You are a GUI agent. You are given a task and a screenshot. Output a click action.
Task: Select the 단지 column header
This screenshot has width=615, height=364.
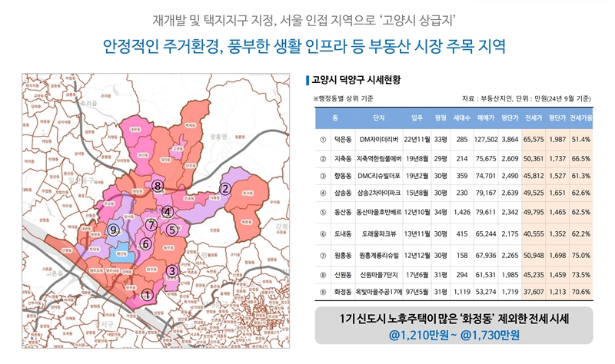coord(378,118)
